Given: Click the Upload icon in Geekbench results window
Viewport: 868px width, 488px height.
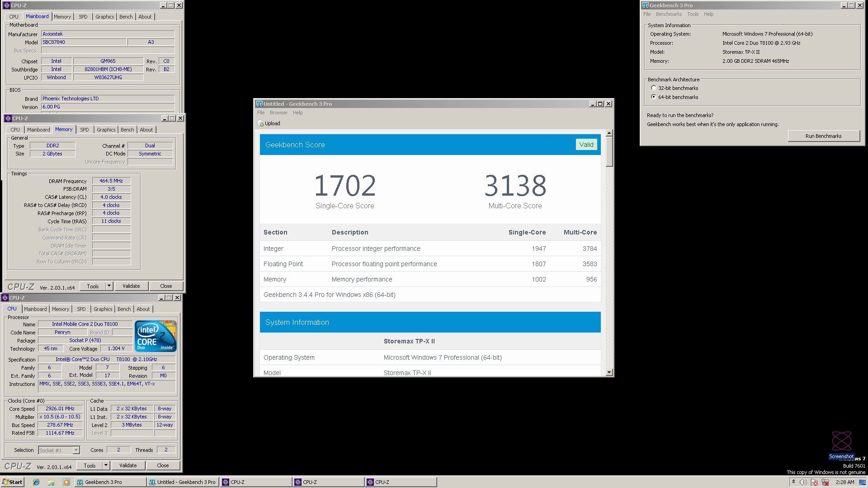Looking at the screenshot, I should (x=260, y=123).
